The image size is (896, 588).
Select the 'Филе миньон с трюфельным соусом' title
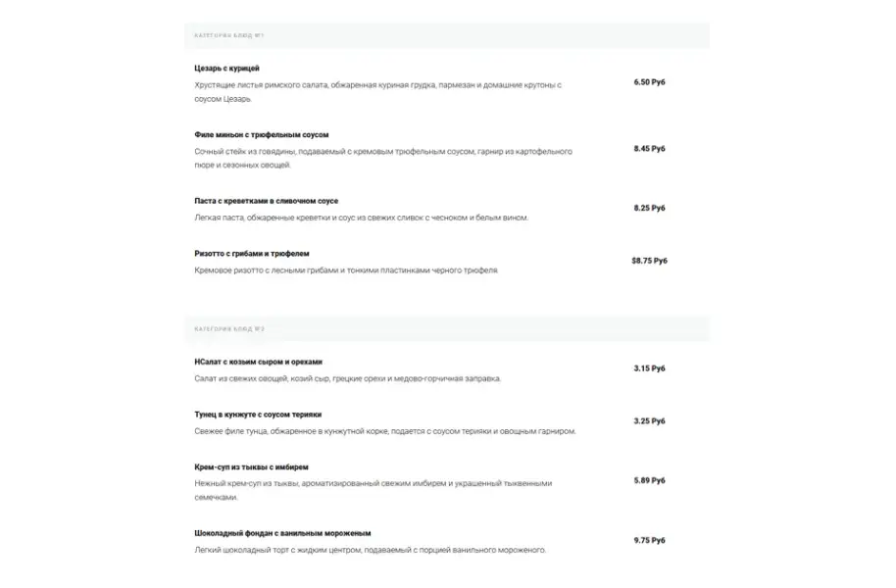261,134
